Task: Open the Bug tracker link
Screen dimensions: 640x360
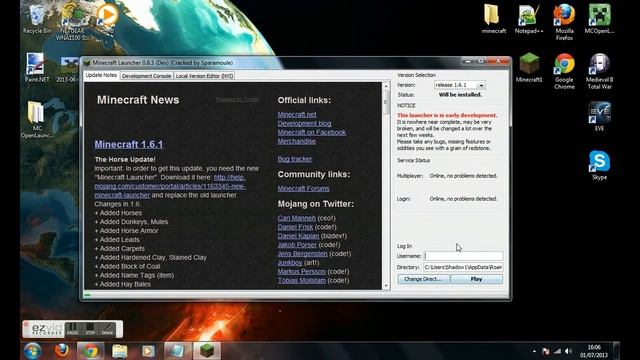Action: point(295,159)
